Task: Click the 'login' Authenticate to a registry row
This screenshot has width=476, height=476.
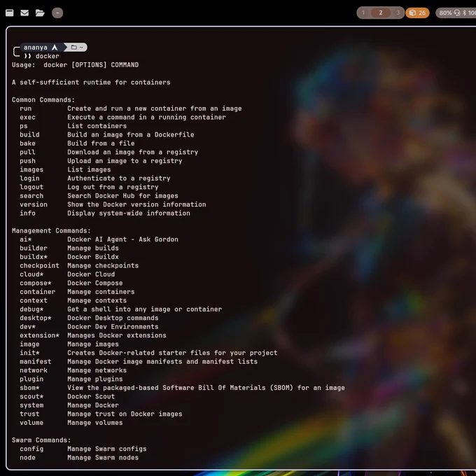Action: pyautogui.click(x=95, y=178)
